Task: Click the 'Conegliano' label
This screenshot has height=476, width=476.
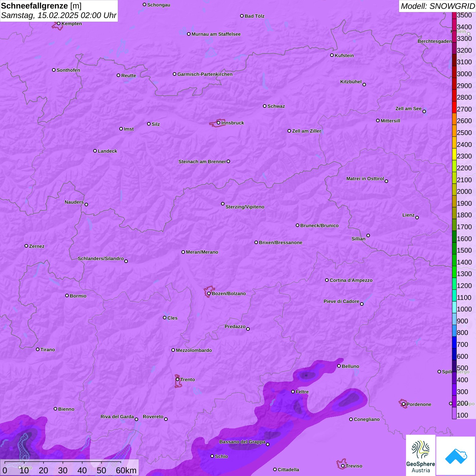Action: click(x=367, y=419)
